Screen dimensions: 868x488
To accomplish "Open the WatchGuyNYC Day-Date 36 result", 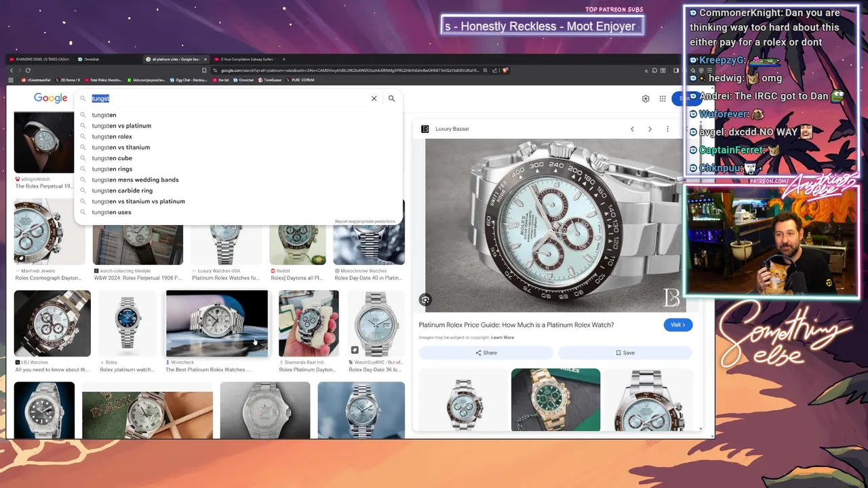I will coord(376,323).
